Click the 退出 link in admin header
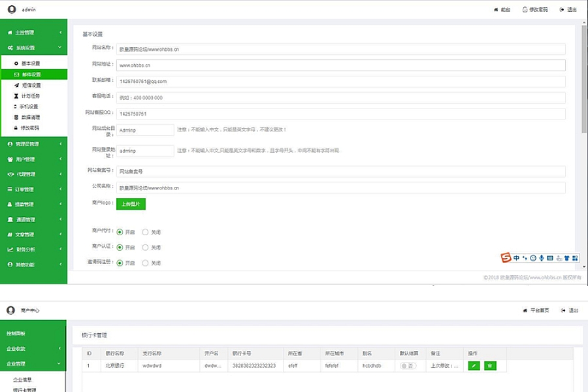The image size is (588, 392). [x=568, y=10]
